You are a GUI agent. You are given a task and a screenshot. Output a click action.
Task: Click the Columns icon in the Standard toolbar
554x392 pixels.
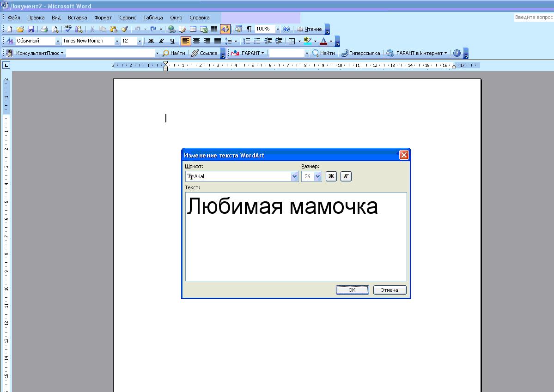[x=214, y=29]
